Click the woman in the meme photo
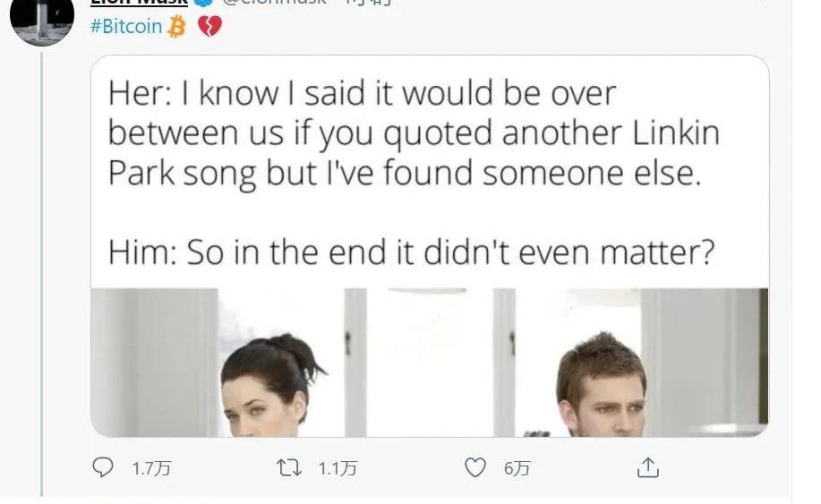 click(x=267, y=387)
